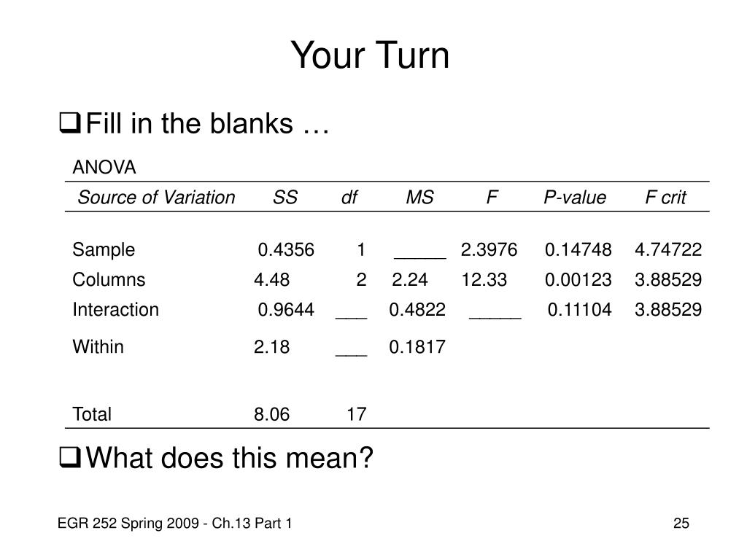Screen dimensions: 747x560
Task: Select the F crit column header
Action: pyautogui.click(x=665, y=197)
